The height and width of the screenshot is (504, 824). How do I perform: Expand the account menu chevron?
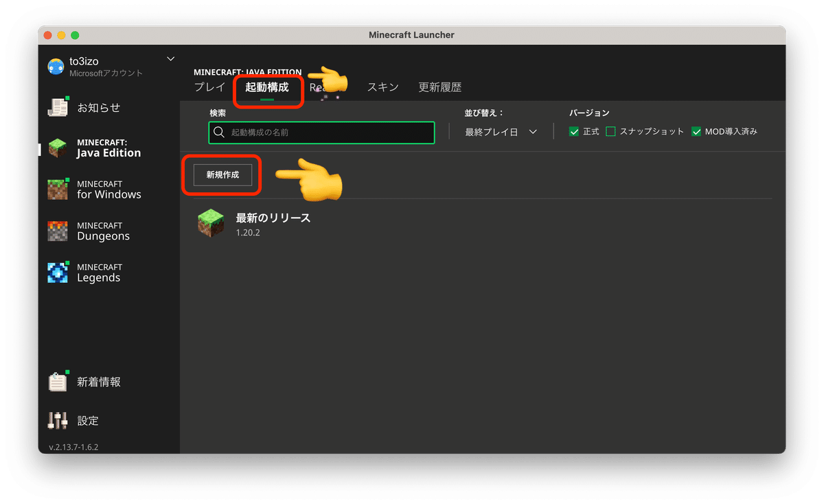(171, 58)
